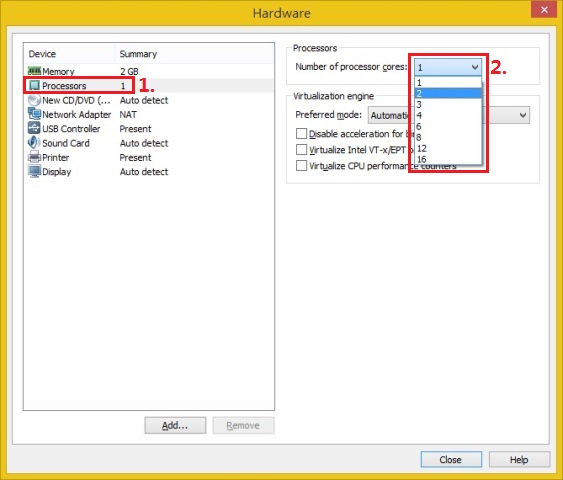This screenshot has height=480, width=563.
Task: Select the Processors row label
Action: [64, 86]
